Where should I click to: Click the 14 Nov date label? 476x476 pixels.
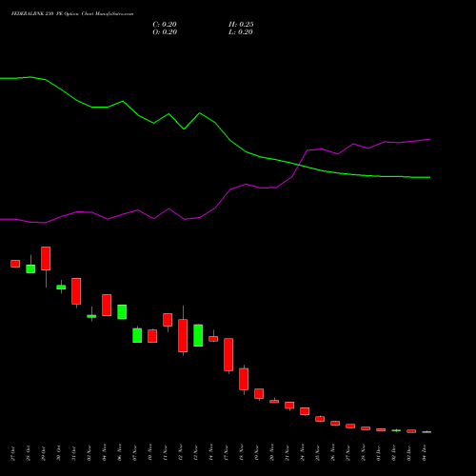211,453
